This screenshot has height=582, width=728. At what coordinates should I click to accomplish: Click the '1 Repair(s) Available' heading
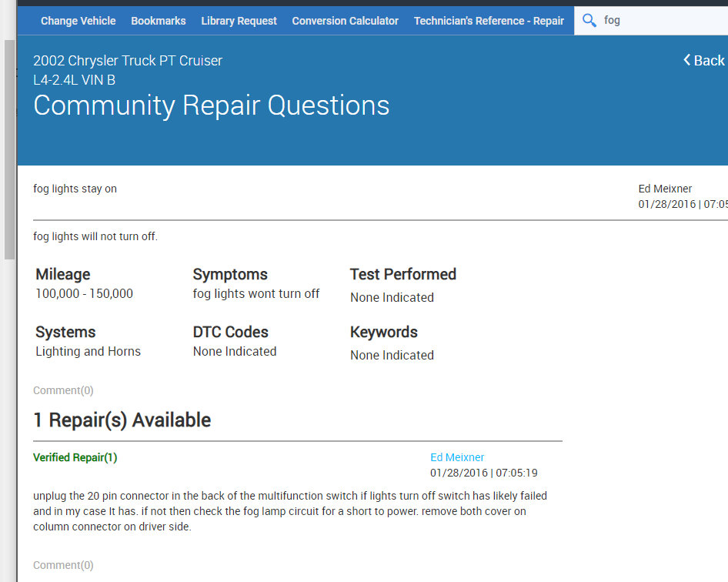coord(122,420)
